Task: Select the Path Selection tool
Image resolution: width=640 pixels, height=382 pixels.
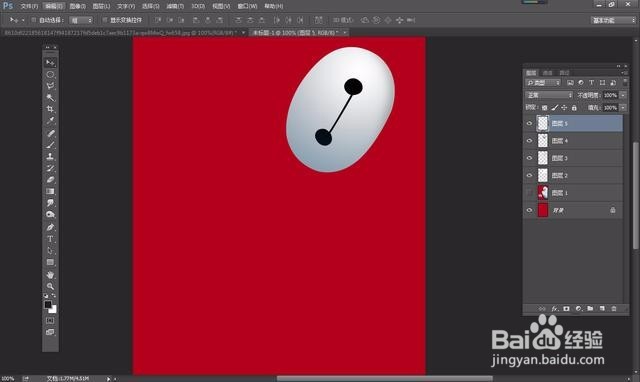Action: click(50, 251)
